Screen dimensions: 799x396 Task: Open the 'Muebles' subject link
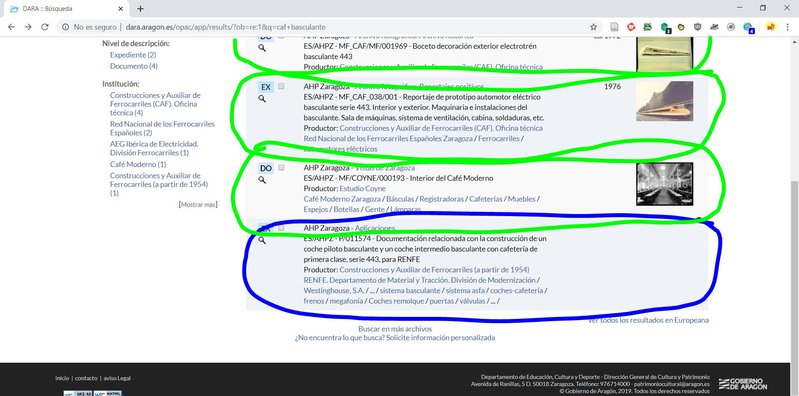click(521, 199)
